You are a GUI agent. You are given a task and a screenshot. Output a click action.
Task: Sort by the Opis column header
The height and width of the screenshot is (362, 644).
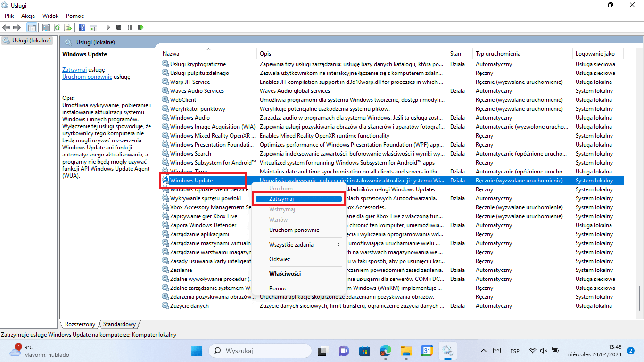[x=352, y=54]
